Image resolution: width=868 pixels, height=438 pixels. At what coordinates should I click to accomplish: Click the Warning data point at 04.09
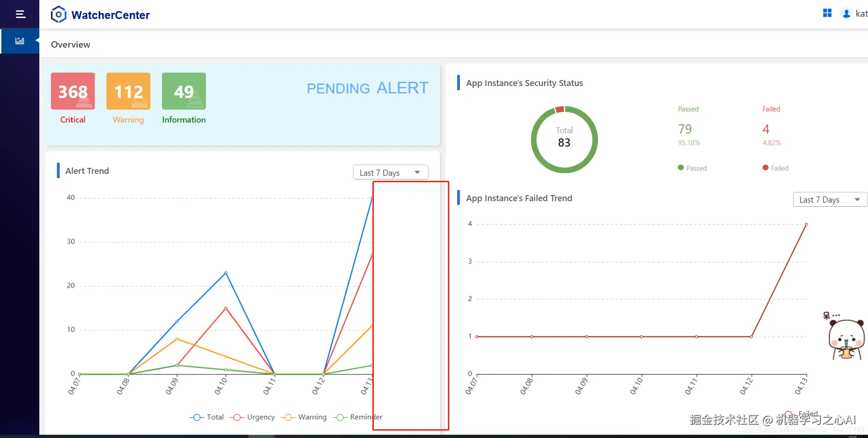click(177, 339)
